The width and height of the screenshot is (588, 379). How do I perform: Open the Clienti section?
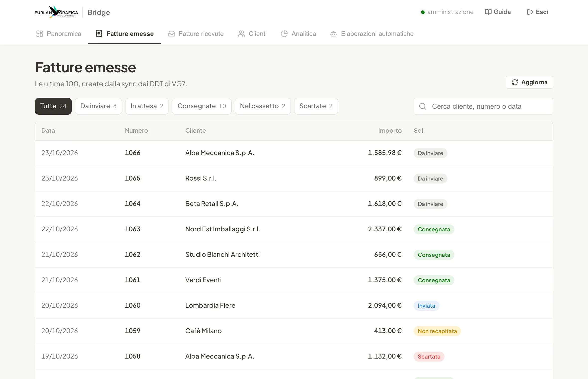click(252, 34)
